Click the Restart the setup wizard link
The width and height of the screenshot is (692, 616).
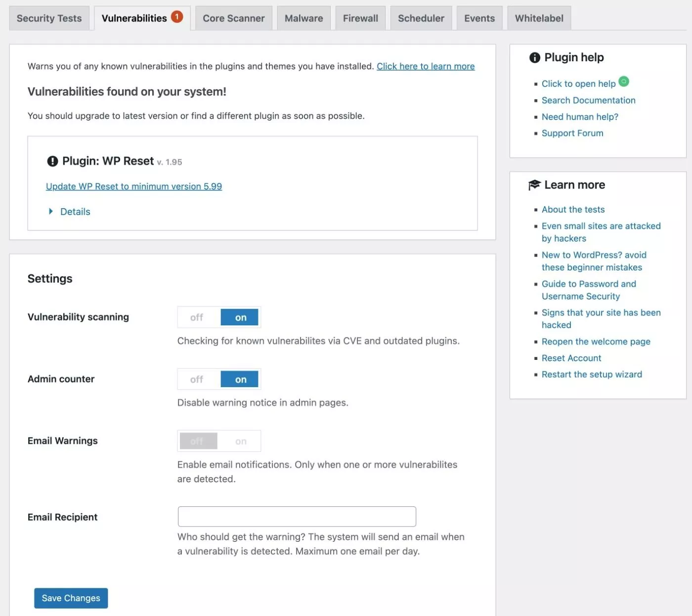point(592,374)
